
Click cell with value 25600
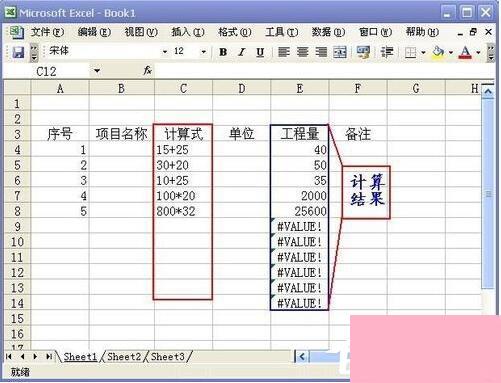[x=300, y=211]
